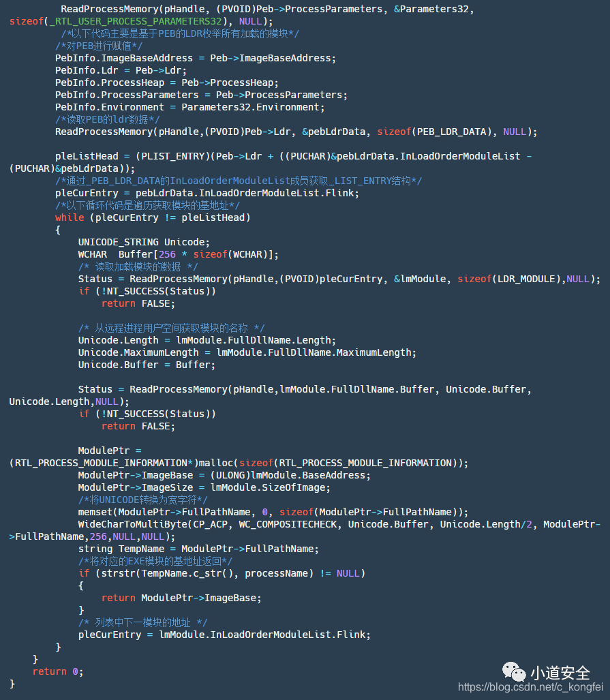610x700 pixels.
Task: Click the comment '/* 列表中下一模块的地址 */'
Action: click(x=143, y=623)
